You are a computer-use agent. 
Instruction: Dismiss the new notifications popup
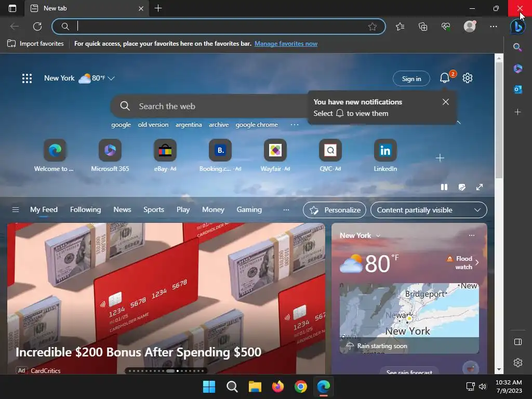(445, 102)
